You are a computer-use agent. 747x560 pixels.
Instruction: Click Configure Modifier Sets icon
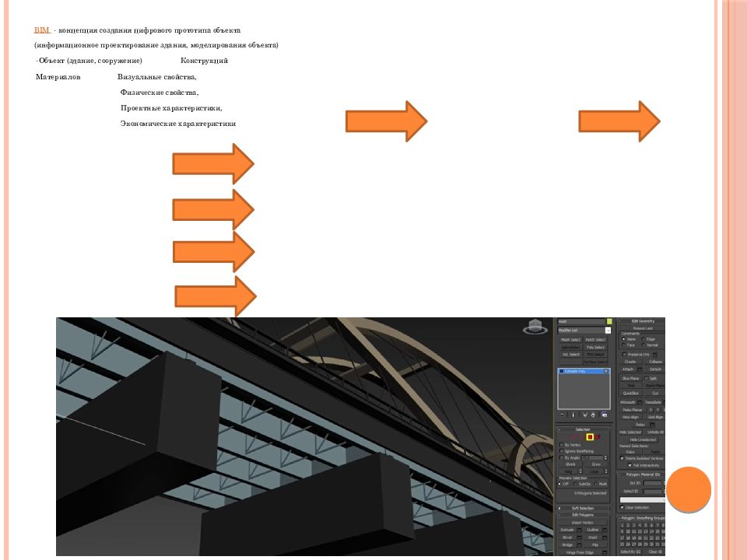[x=605, y=415]
